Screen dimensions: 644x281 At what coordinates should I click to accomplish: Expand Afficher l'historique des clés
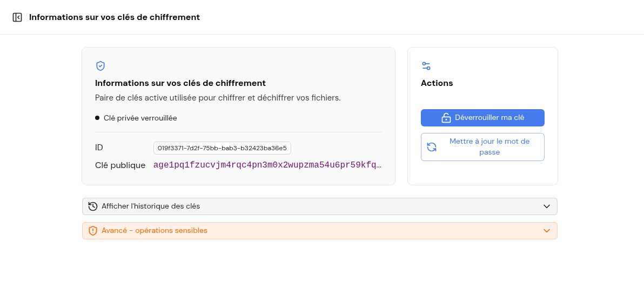pos(319,206)
